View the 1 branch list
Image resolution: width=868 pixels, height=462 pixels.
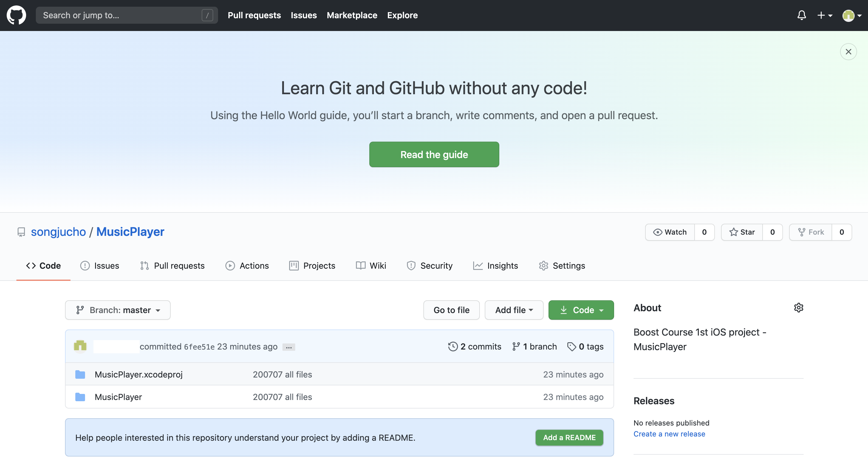coord(535,346)
